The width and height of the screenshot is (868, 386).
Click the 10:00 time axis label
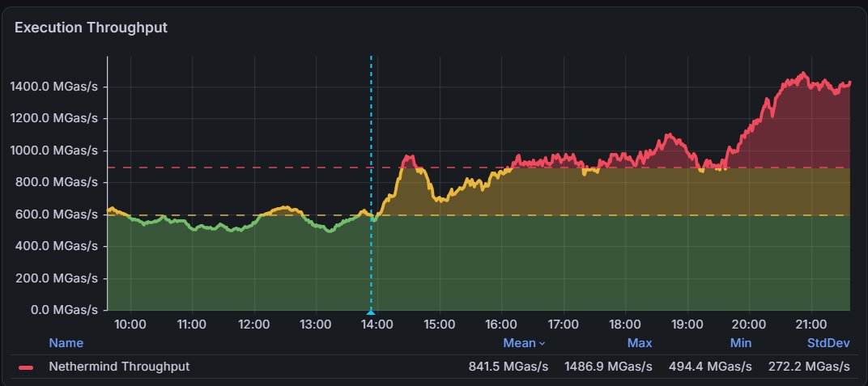click(x=130, y=324)
